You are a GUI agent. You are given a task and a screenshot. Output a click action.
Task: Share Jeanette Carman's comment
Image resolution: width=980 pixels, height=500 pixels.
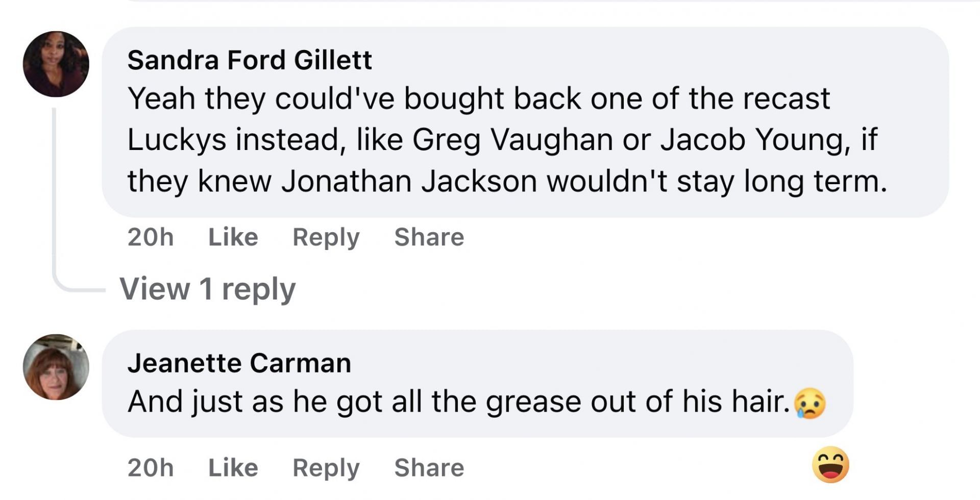[x=429, y=468]
